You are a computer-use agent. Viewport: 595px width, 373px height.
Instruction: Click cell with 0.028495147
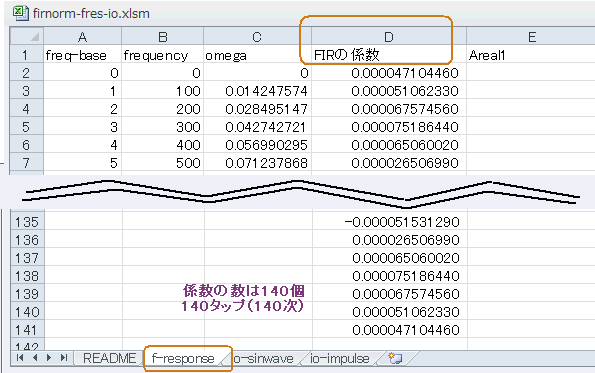pos(257,109)
